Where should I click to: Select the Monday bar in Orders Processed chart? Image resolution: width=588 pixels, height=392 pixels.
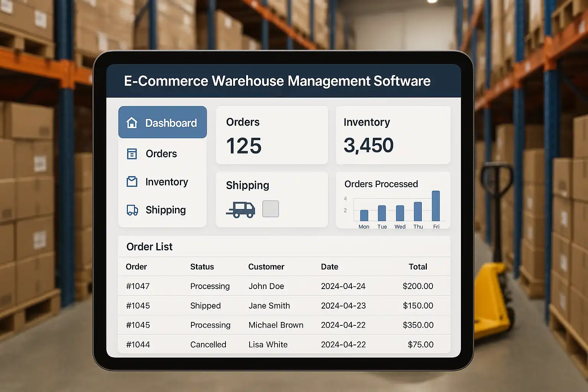point(364,216)
